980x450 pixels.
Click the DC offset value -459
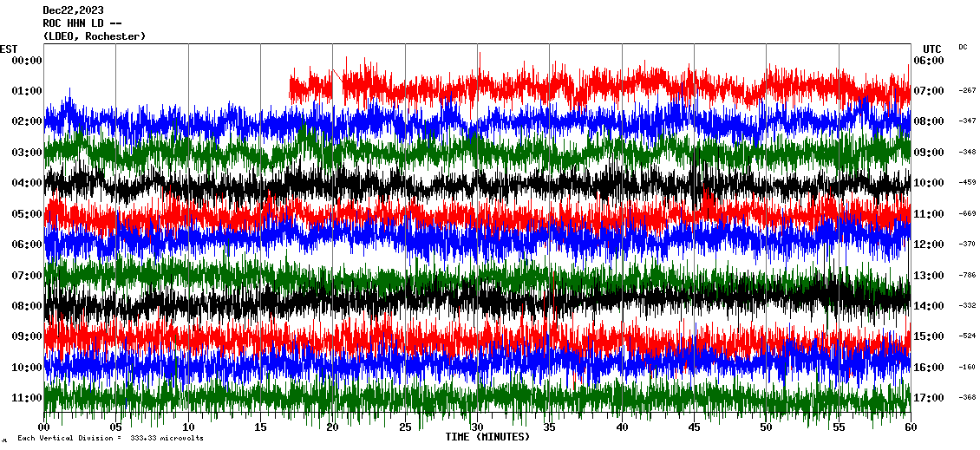(967, 182)
